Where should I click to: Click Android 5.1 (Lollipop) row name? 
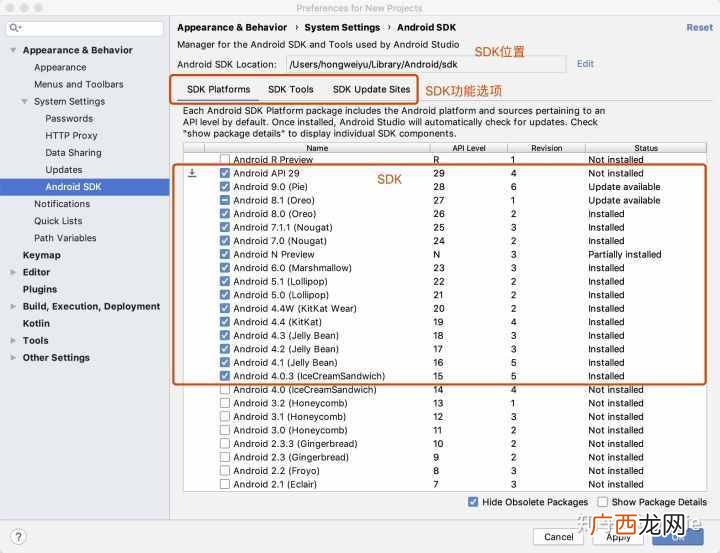(x=281, y=282)
